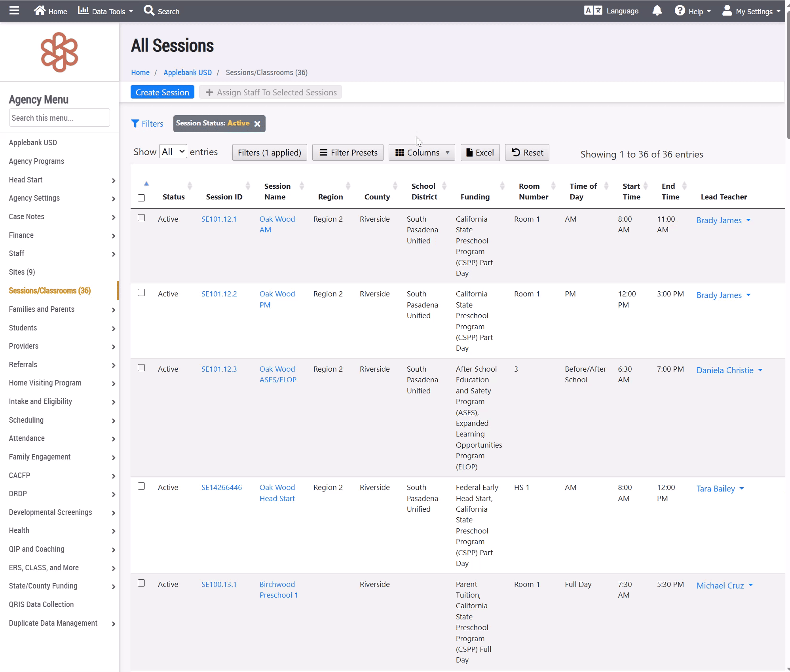Sort by Start Time column arrows

tap(646, 186)
